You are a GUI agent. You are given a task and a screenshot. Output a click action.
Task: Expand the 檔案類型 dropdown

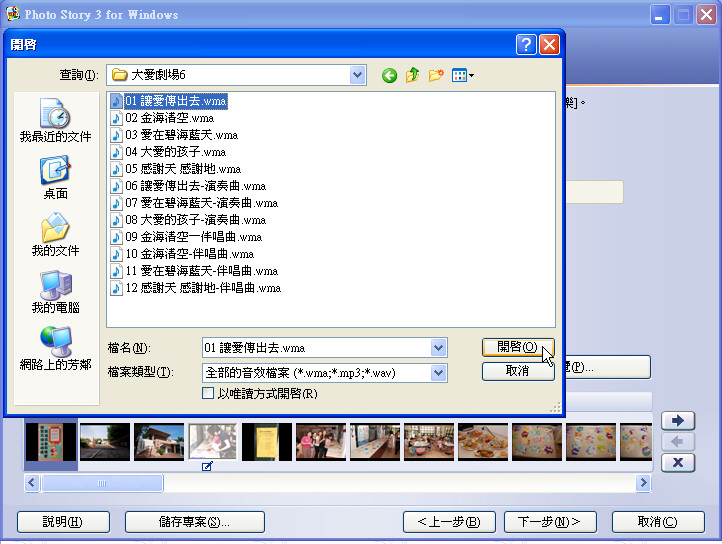click(x=438, y=372)
